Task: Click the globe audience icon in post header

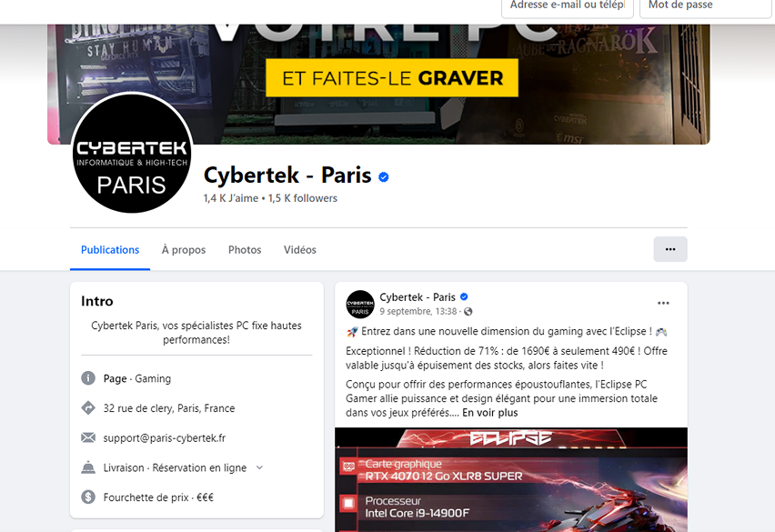Action: tap(468, 311)
